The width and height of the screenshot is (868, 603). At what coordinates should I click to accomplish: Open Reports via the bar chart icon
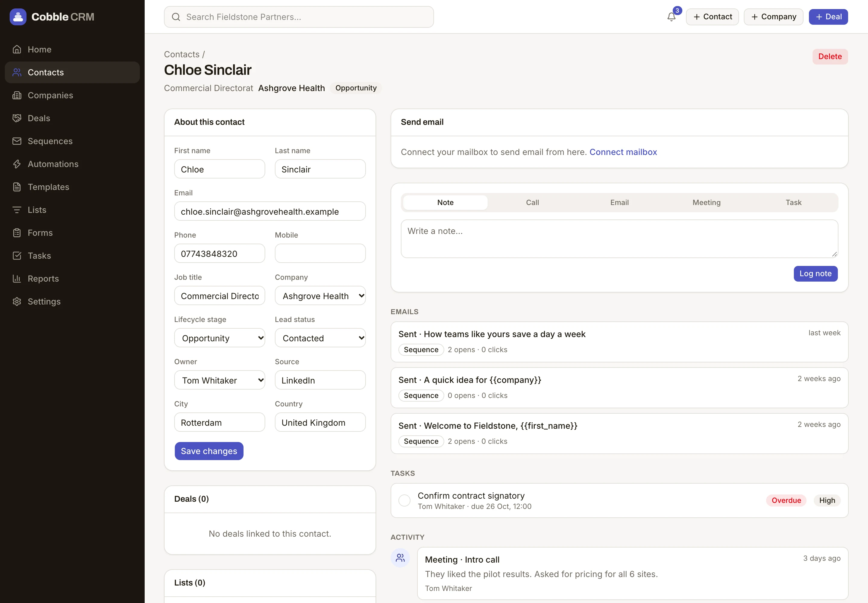coord(17,279)
